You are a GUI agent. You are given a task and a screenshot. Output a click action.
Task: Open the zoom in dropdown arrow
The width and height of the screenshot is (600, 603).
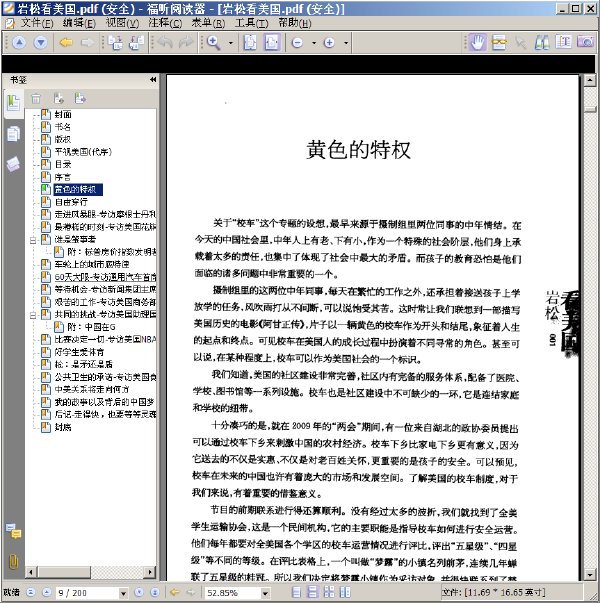coord(346,43)
